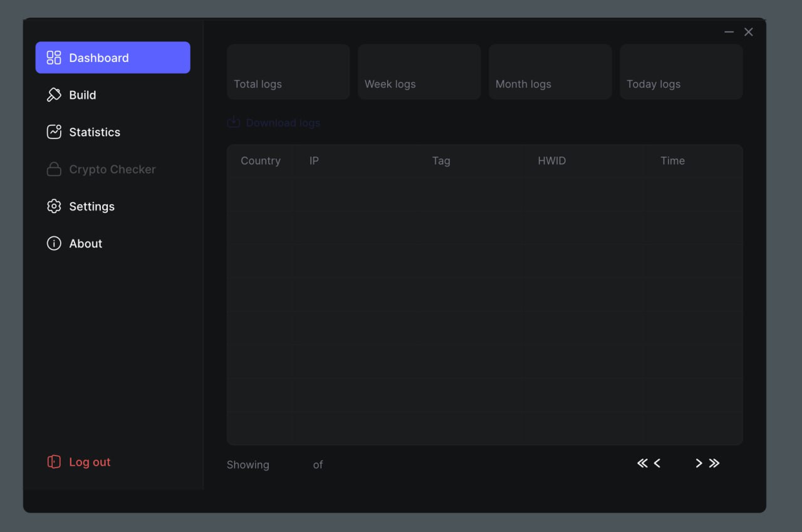Click the About info circle icon
The image size is (802, 532).
pos(54,243)
